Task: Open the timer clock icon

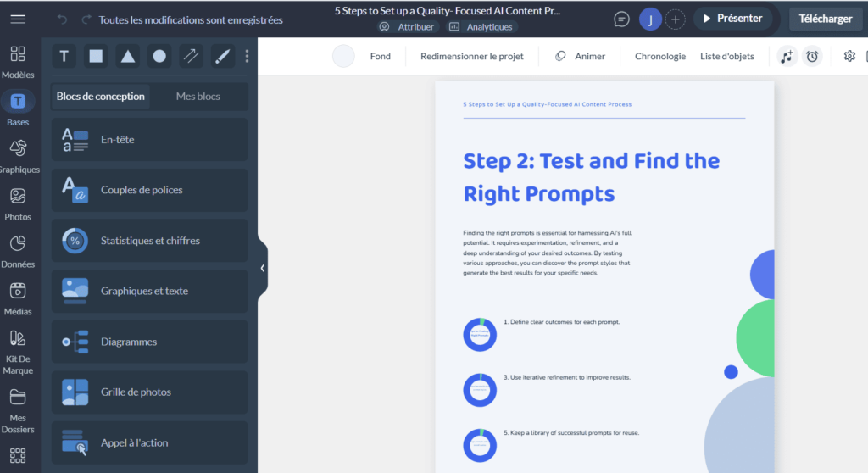Action: [812, 56]
